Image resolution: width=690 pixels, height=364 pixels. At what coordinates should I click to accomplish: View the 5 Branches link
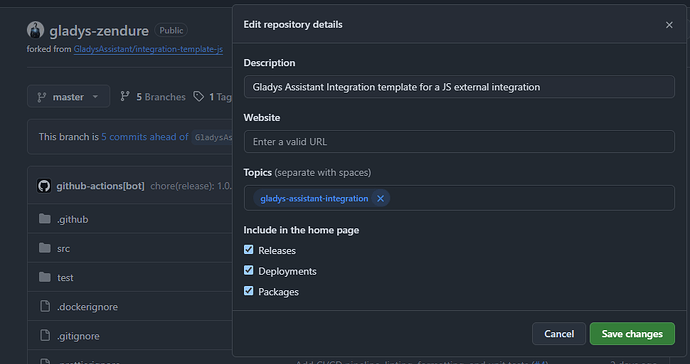161,97
